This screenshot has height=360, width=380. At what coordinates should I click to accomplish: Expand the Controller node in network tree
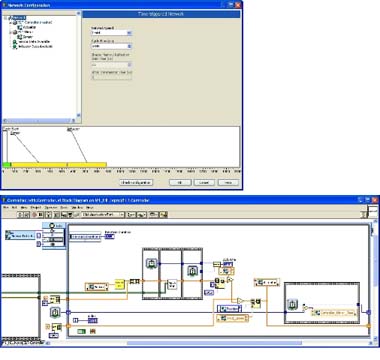coord(11,23)
